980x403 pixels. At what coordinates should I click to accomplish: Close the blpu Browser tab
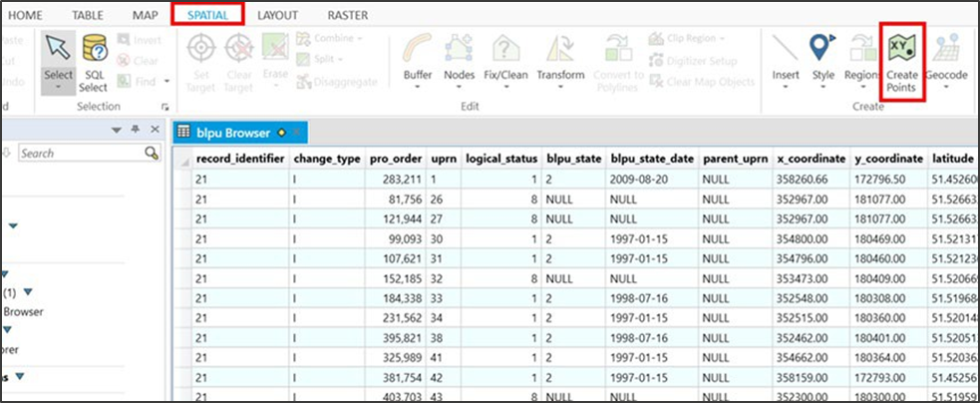297,132
